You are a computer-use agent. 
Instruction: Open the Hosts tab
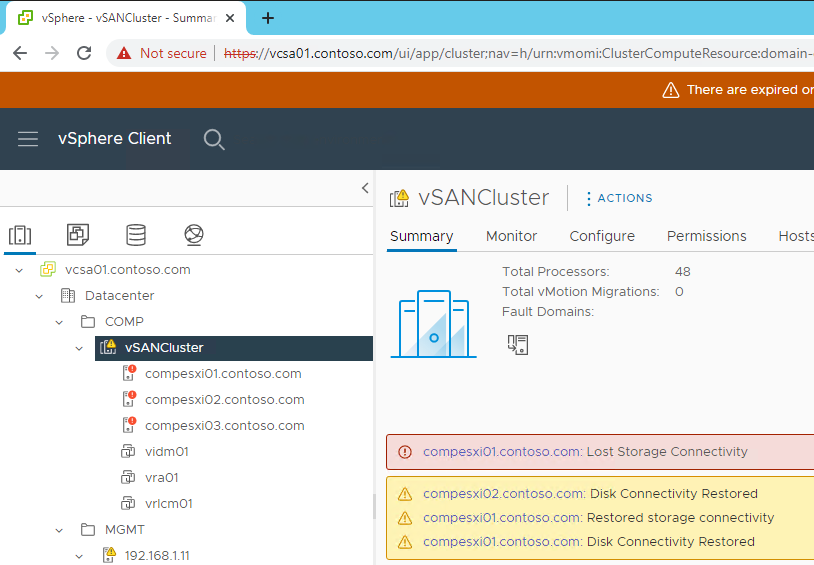coord(796,236)
